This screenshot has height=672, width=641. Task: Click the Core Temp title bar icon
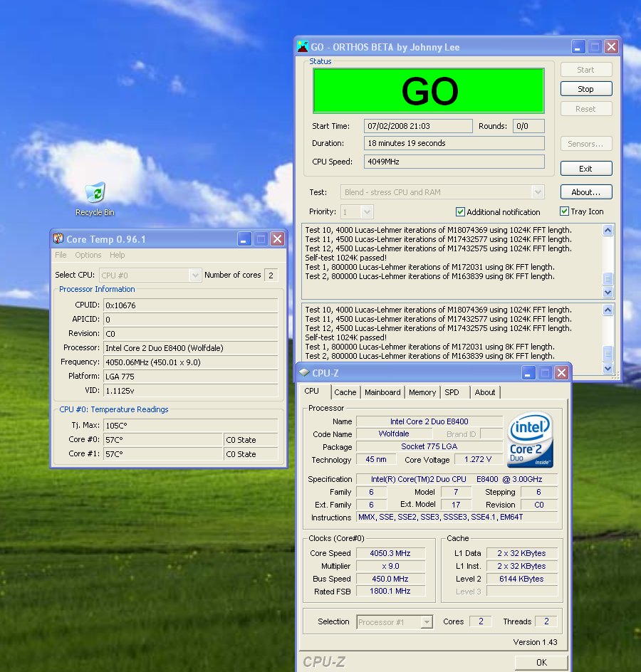click(58, 239)
